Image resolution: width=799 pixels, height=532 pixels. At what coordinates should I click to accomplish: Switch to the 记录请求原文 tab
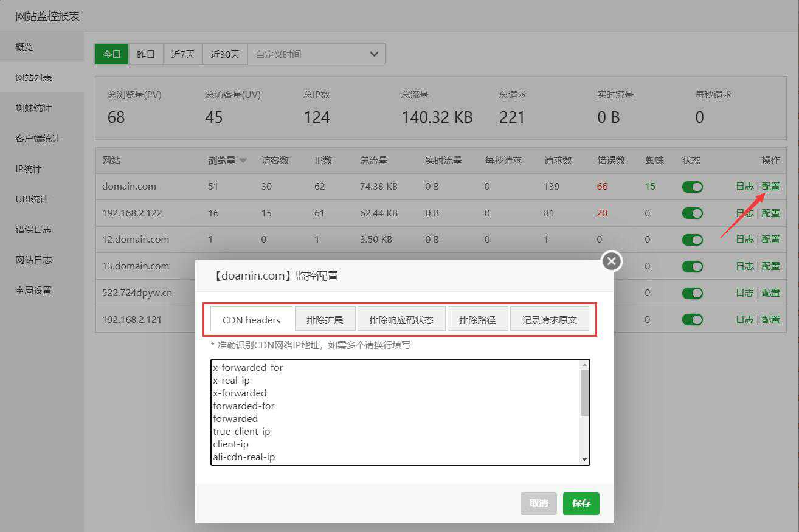pyautogui.click(x=549, y=319)
